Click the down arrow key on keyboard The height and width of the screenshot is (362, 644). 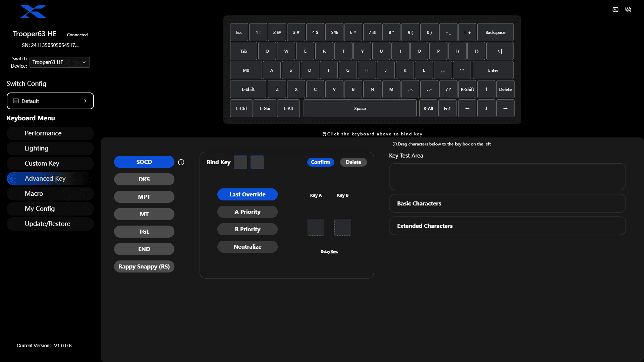coord(486,108)
